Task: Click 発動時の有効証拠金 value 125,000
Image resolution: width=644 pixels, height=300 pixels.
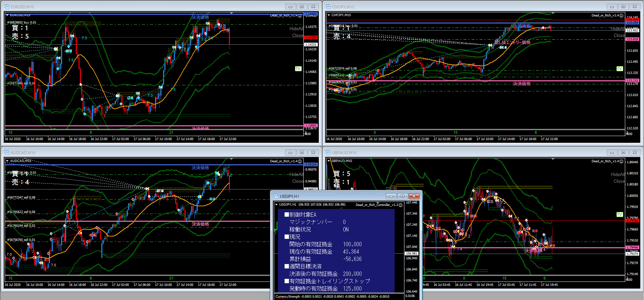Action: point(352,289)
